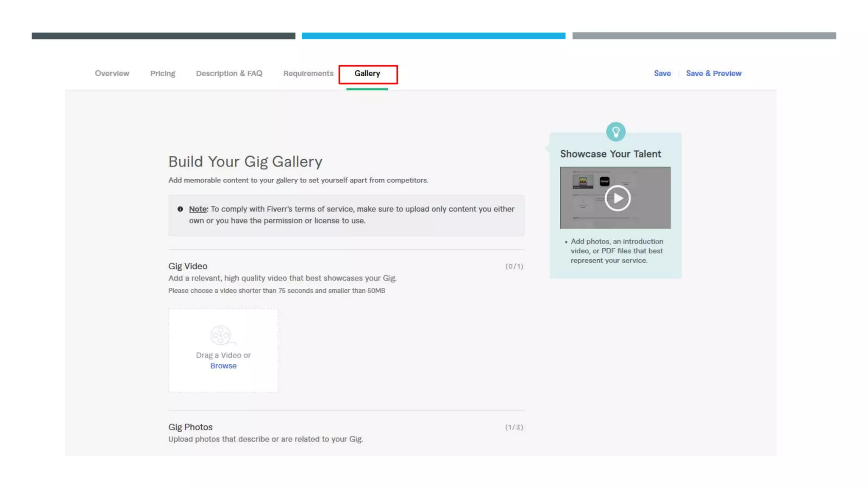The image size is (868, 488).
Task: Click the gray third progress bar segment
Action: click(x=704, y=36)
